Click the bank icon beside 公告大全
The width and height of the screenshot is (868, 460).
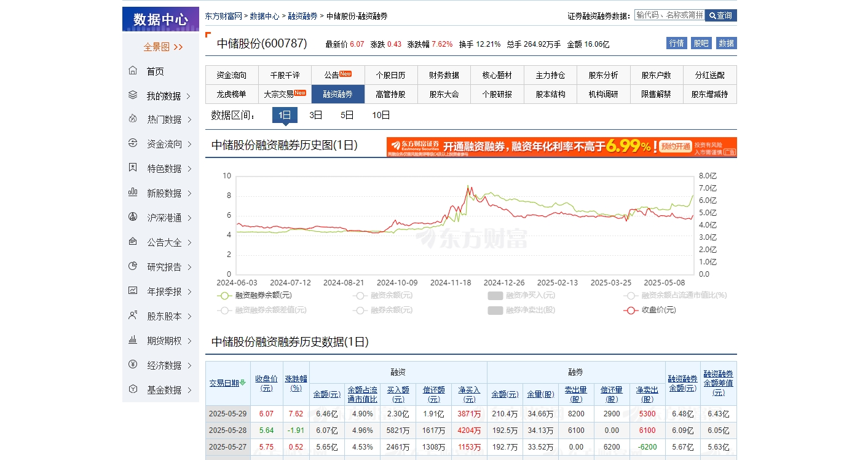[x=133, y=242]
